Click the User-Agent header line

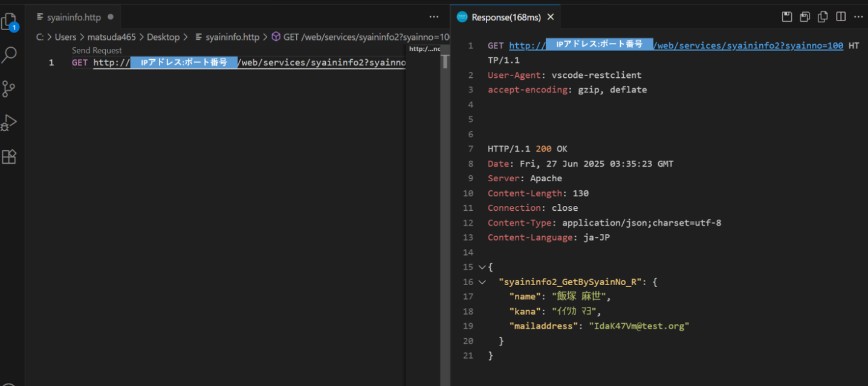(565, 75)
